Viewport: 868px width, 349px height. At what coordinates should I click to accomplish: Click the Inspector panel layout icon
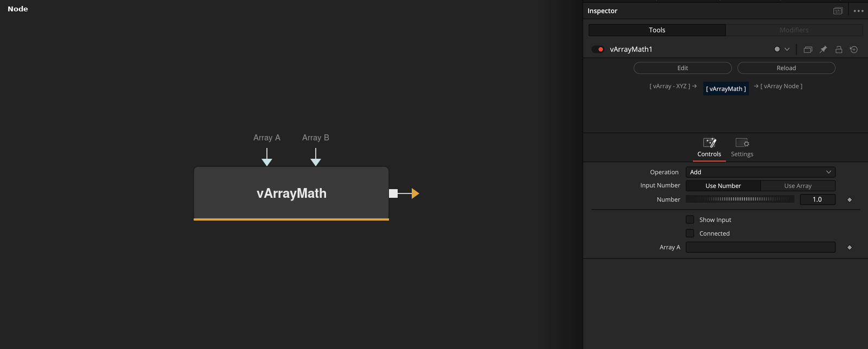pos(838,11)
